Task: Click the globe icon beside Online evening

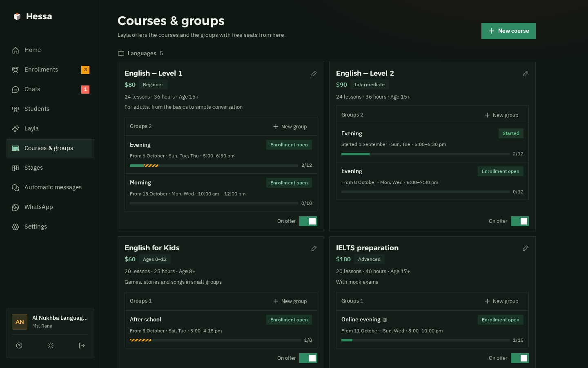Action: tap(385, 320)
